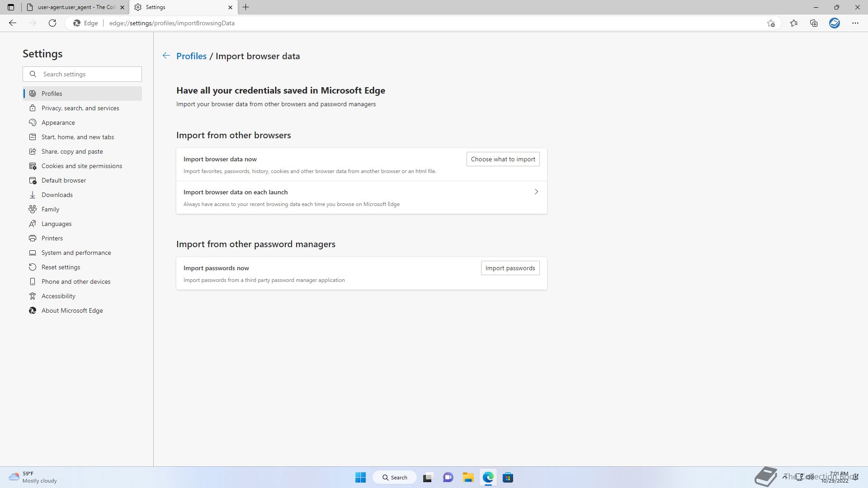The image size is (868, 488).
Task: Open Default browser settings
Action: 82,180
